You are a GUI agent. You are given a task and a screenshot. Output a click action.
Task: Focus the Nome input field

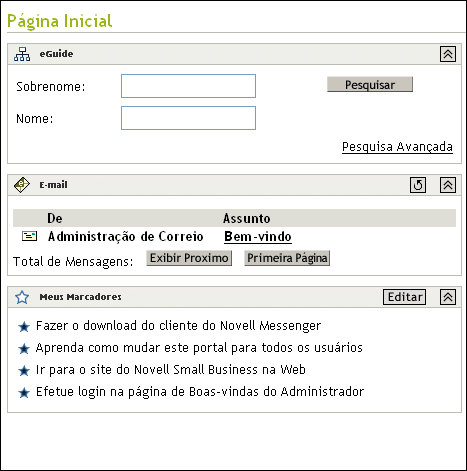(x=188, y=118)
